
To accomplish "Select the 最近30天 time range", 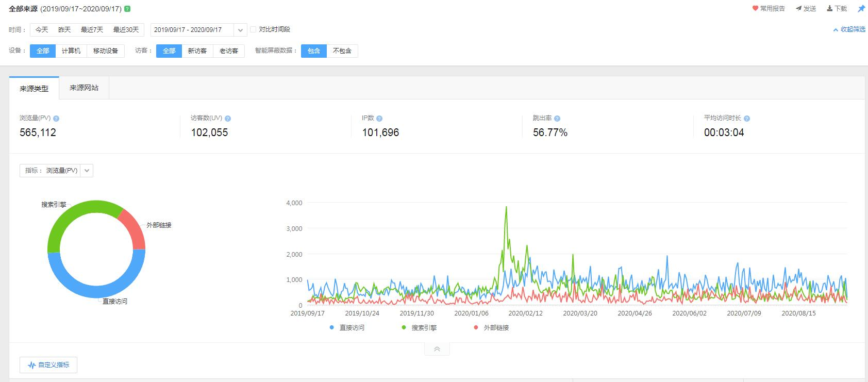I will [x=126, y=30].
